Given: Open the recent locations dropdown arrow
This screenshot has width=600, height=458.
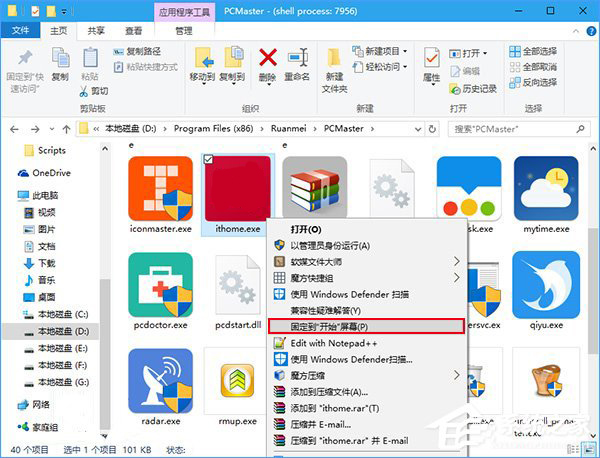Looking at the screenshot, I should (x=52, y=129).
